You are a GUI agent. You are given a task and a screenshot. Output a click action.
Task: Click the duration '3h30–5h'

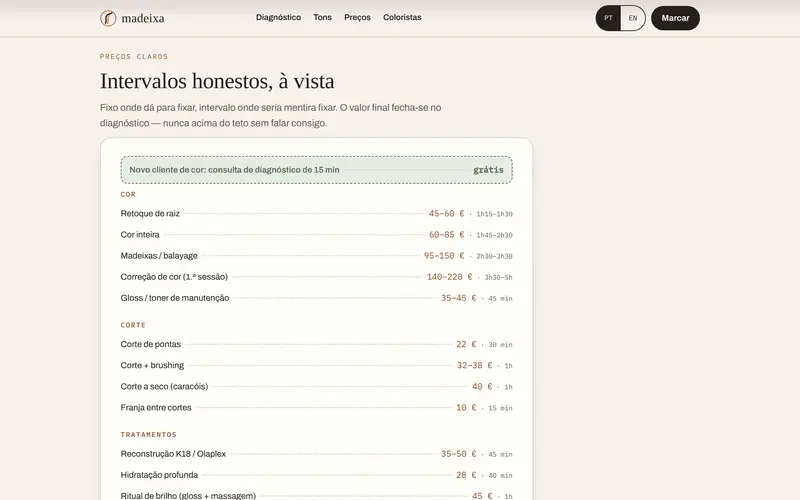coord(498,278)
